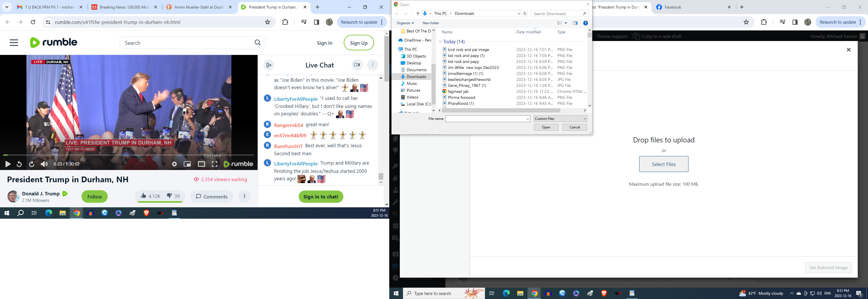
Task: Toggle the preview pane in Open dialog
Action: [575, 23]
